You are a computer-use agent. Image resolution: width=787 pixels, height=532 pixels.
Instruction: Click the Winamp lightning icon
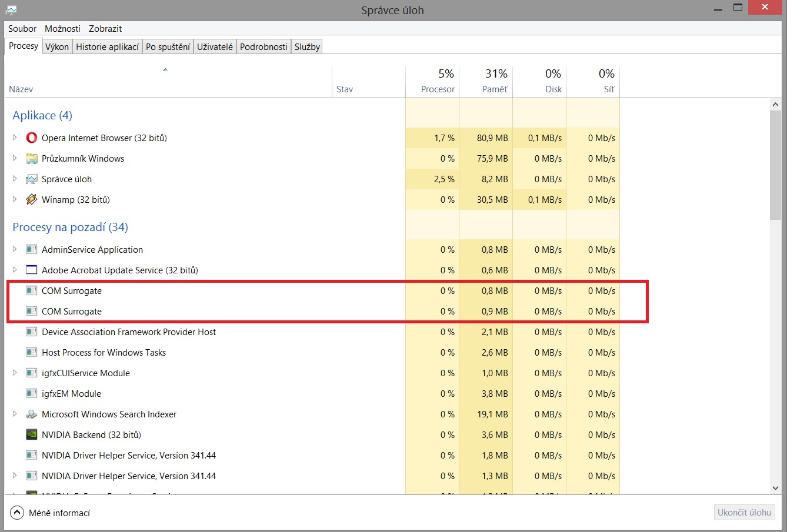[x=32, y=200]
